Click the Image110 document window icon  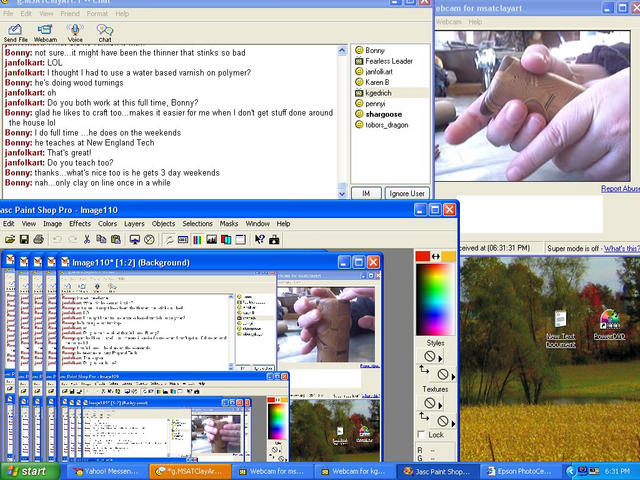65,262
